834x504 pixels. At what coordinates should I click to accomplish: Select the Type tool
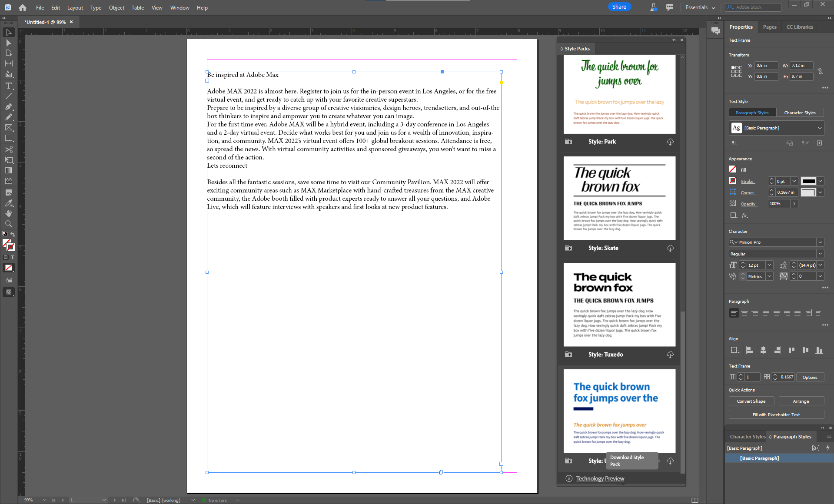point(9,86)
